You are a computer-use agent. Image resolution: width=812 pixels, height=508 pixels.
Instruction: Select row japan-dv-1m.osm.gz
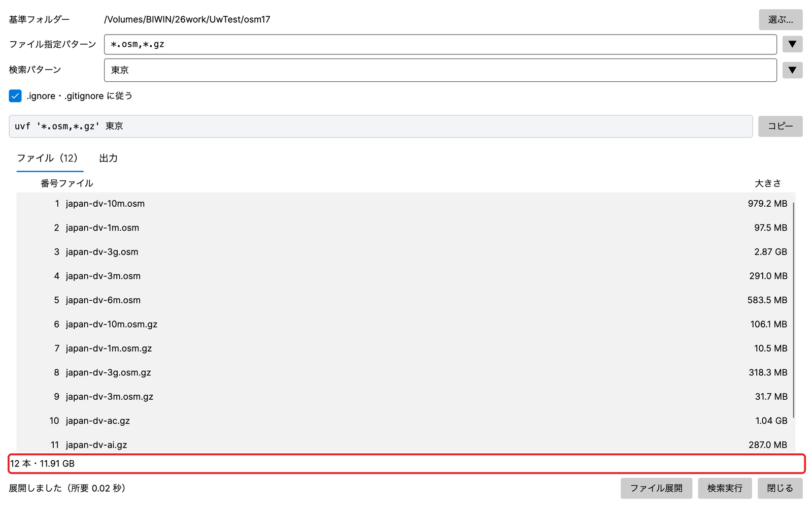(405, 348)
